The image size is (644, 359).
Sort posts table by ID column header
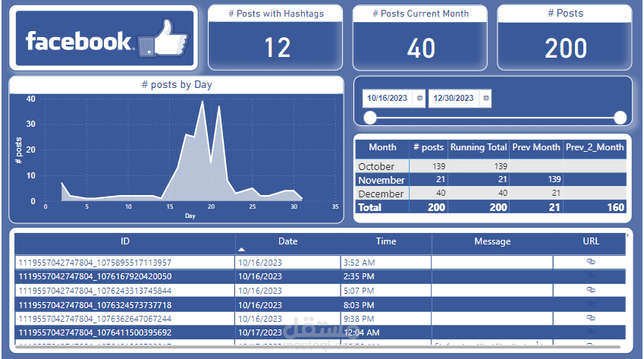pos(125,241)
